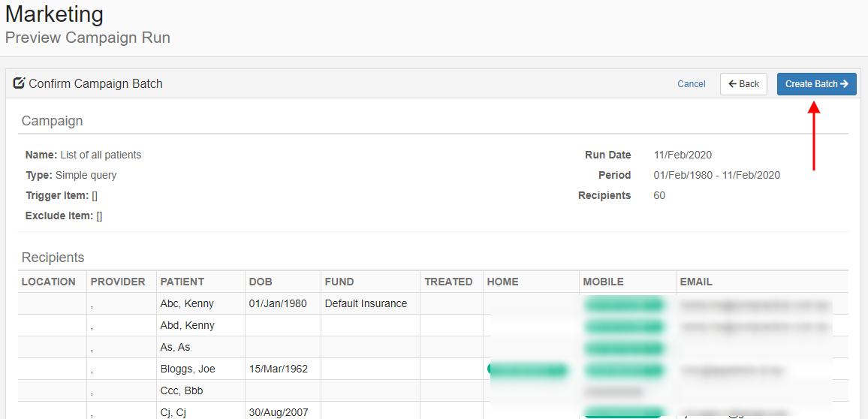Click Bloggs, Joe home phone badge

coord(528,369)
